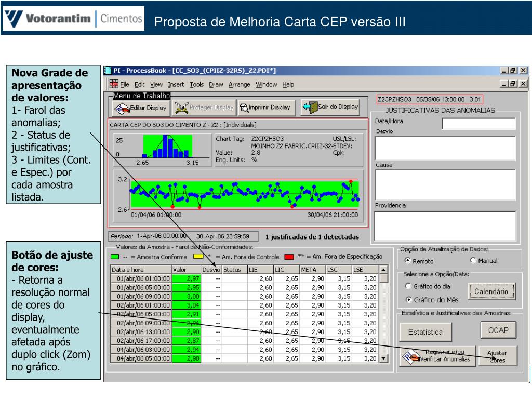Click the yellow Fora de Controle swatch

tap(198, 257)
